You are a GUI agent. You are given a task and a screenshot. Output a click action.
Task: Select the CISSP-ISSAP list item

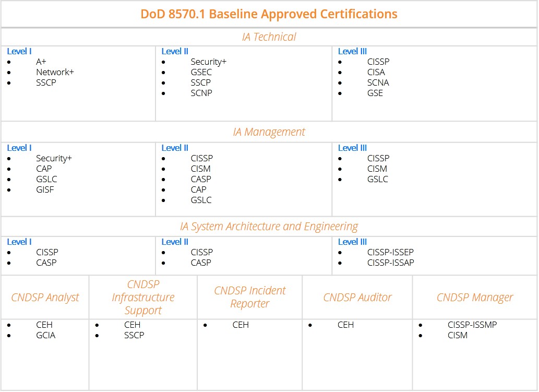[x=390, y=263]
